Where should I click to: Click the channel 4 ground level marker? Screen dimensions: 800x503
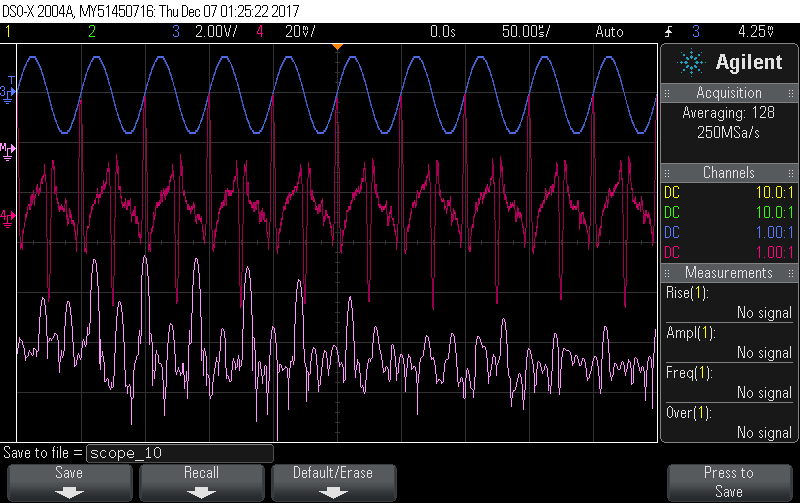8,219
